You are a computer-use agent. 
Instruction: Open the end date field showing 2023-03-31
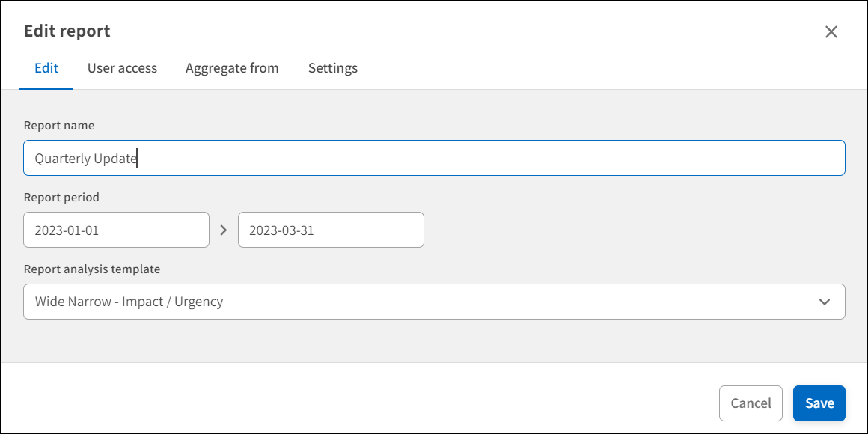pos(331,229)
